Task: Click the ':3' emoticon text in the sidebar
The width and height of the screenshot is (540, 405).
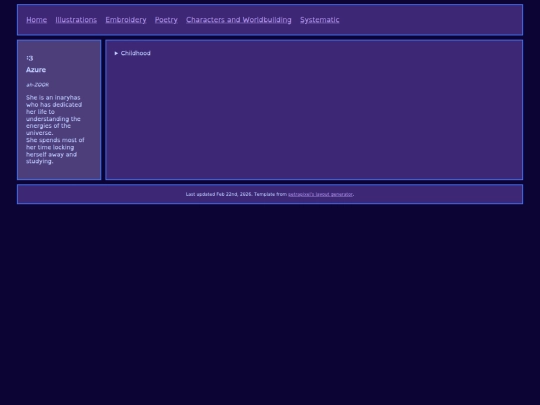Action: (x=30, y=58)
